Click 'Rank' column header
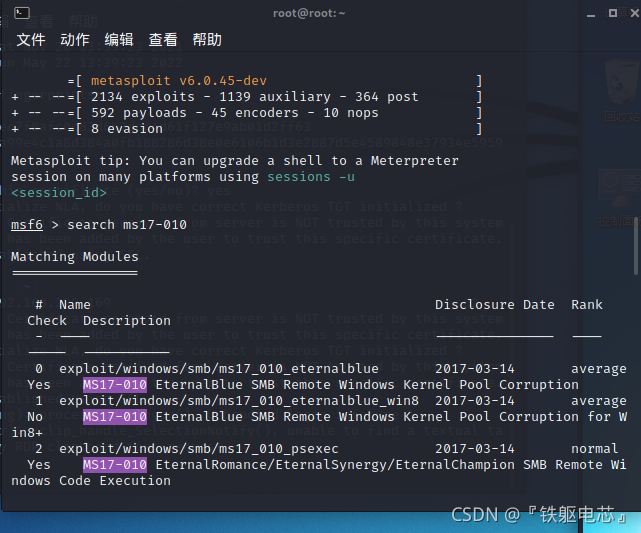Viewport: 641px width, 533px height. (587, 305)
